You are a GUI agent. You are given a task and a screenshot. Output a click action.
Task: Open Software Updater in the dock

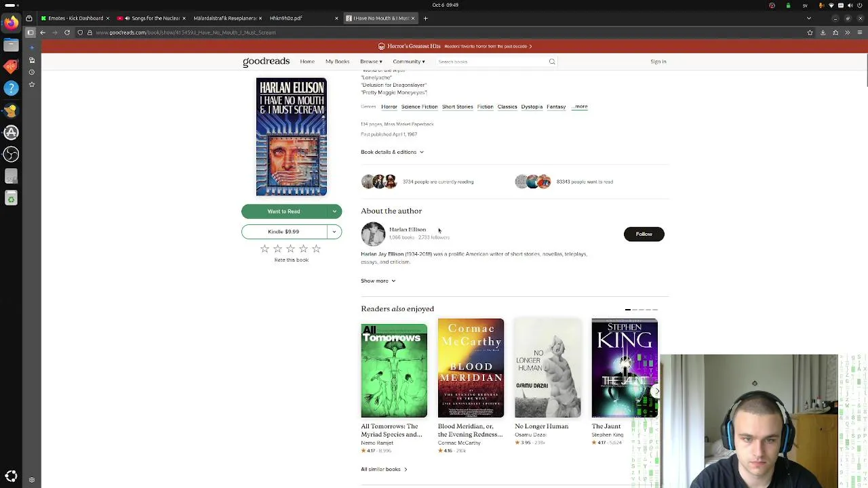[11, 132]
